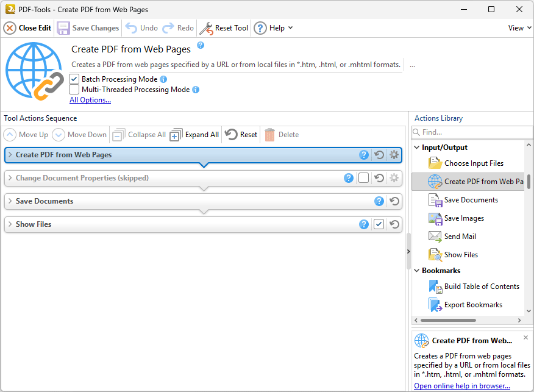Click the Save Changes floppy icon

(63, 28)
